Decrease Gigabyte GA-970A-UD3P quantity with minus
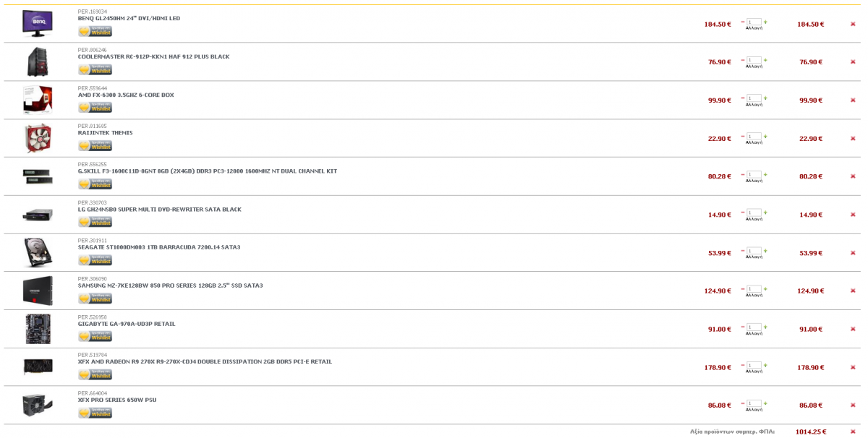Viewport: 868px width, 438px height. [743, 327]
